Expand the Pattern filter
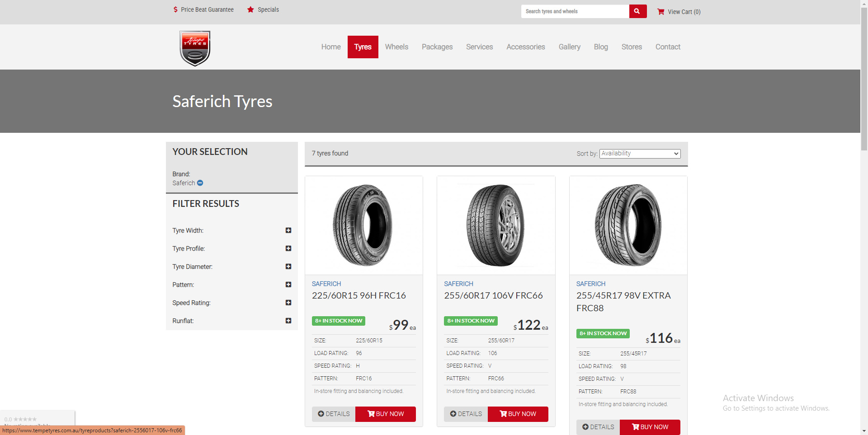The width and height of the screenshot is (868, 435). 288,285
